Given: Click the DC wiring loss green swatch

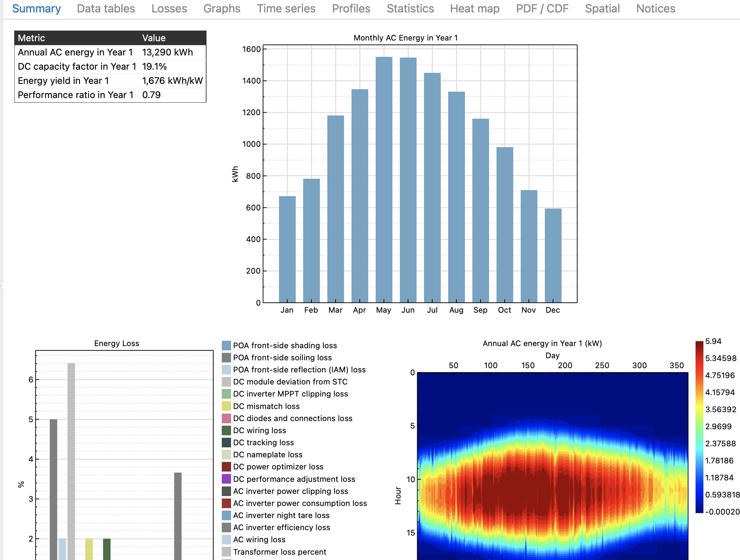Looking at the screenshot, I should 226,430.
